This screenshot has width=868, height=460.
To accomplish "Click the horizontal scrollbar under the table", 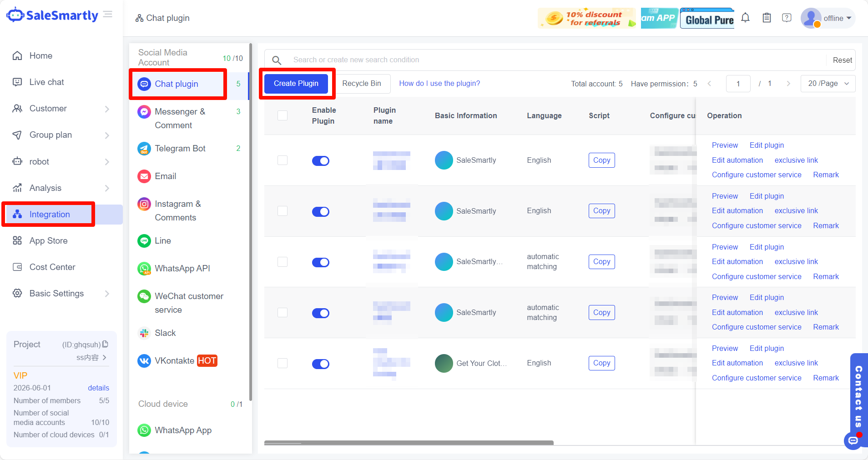I will (409, 443).
